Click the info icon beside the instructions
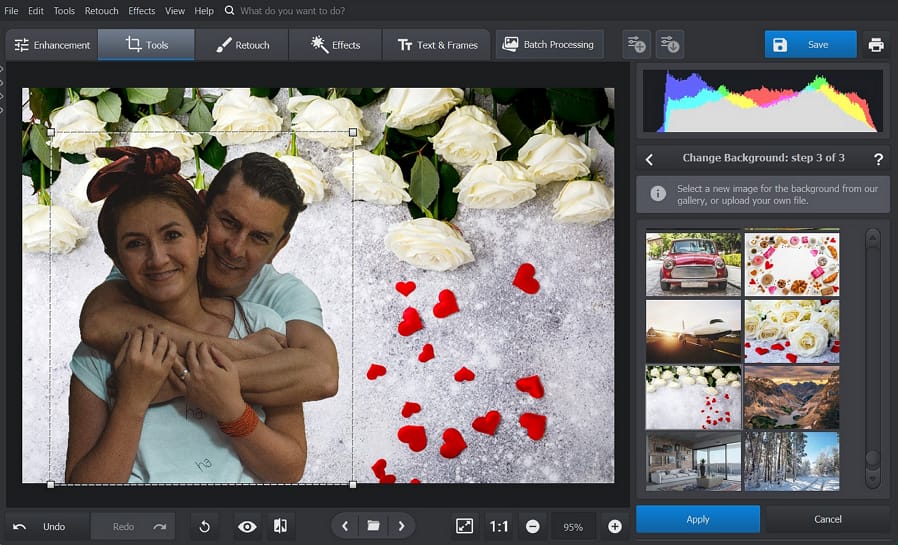 pyautogui.click(x=658, y=193)
